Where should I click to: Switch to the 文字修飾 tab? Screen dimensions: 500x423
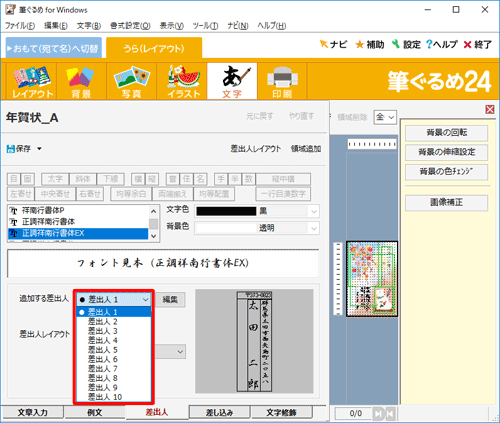coord(281,412)
